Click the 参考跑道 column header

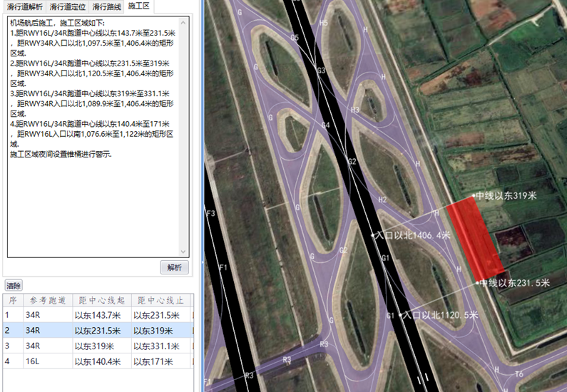pos(47,300)
